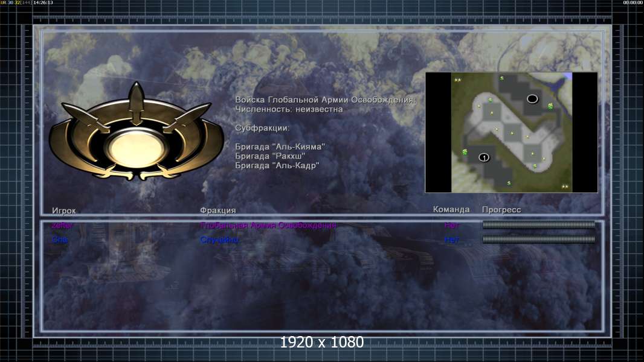
Task: Click the minimap map preview
Action: coord(511,132)
